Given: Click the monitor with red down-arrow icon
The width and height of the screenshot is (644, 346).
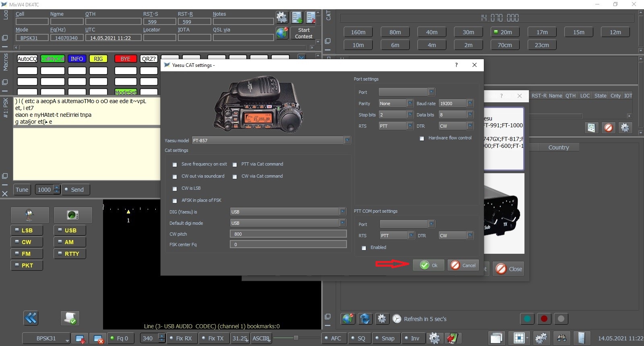Looking at the screenshot, I should tap(80, 339).
